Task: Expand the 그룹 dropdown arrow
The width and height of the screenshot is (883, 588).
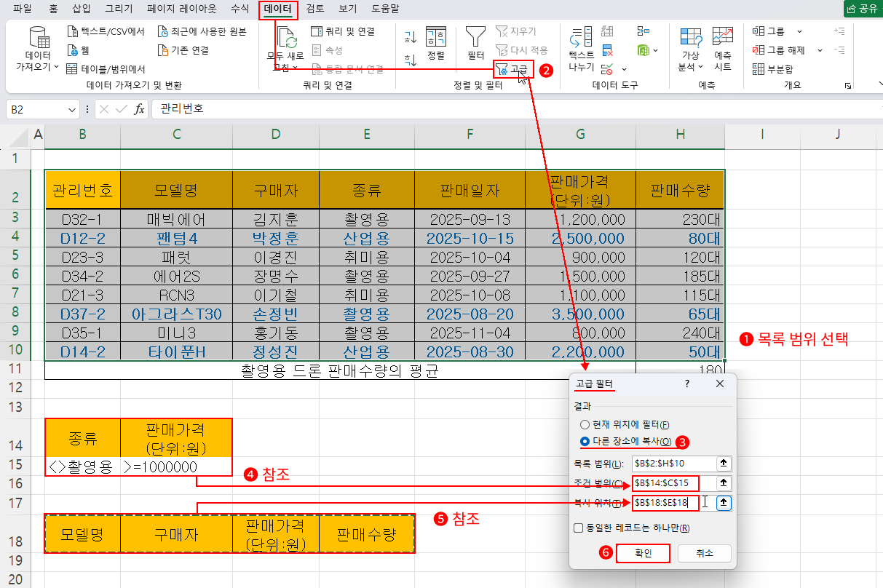Action: (799, 31)
